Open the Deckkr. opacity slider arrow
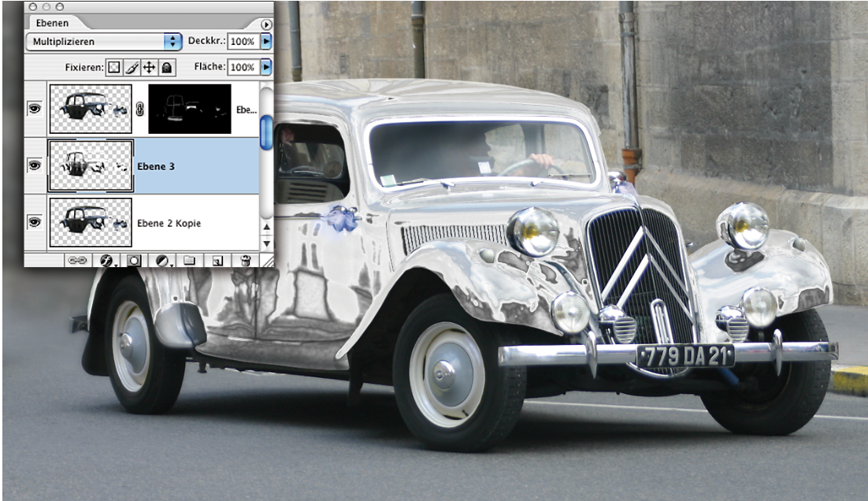 pyautogui.click(x=266, y=41)
